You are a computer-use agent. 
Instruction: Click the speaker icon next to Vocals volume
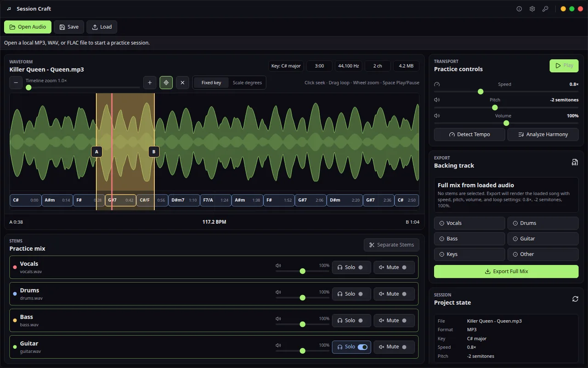(278, 265)
